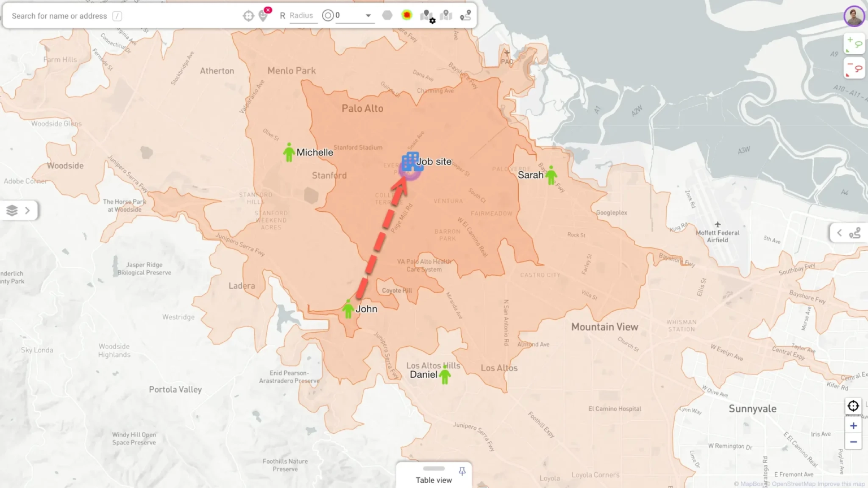
Task: Pin the Table view panel
Action: click(x=462, y=470)
